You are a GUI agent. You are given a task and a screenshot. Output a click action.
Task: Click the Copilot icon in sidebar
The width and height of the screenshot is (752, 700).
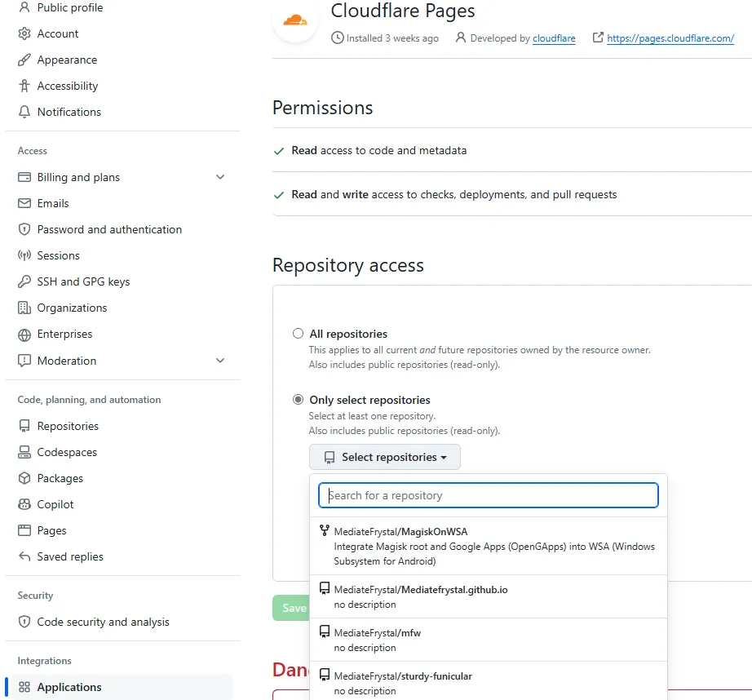pyautogui.click(x=24, y=504)
